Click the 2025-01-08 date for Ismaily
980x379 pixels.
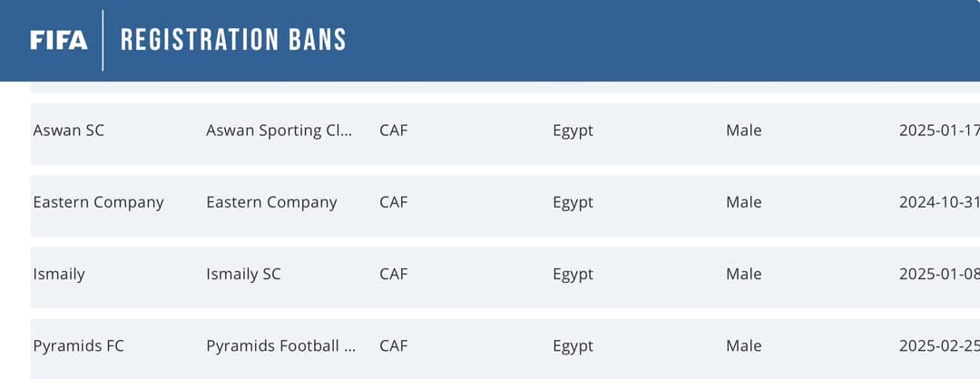tap(939, 274)
